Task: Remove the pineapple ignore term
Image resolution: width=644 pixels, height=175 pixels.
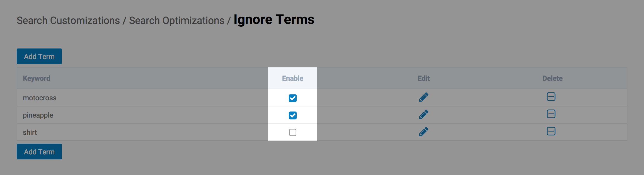Action: pos(551,114)
